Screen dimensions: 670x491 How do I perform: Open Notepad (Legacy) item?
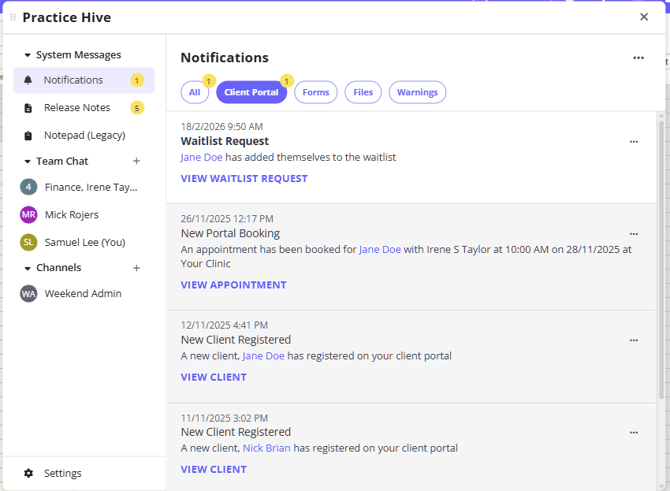coord(84,135)
